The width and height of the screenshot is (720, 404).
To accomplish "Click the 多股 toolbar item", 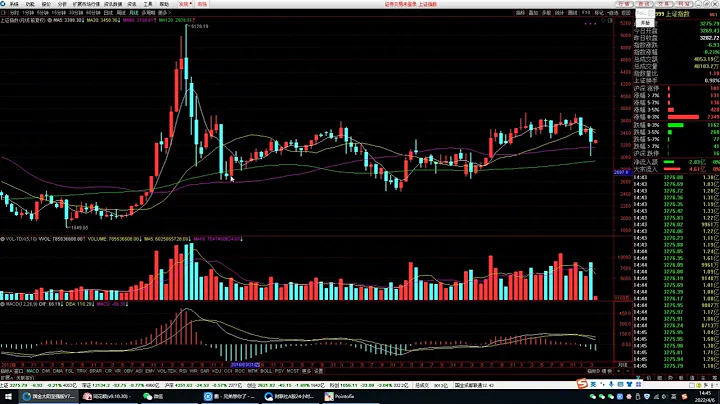I will click(546, 13).
